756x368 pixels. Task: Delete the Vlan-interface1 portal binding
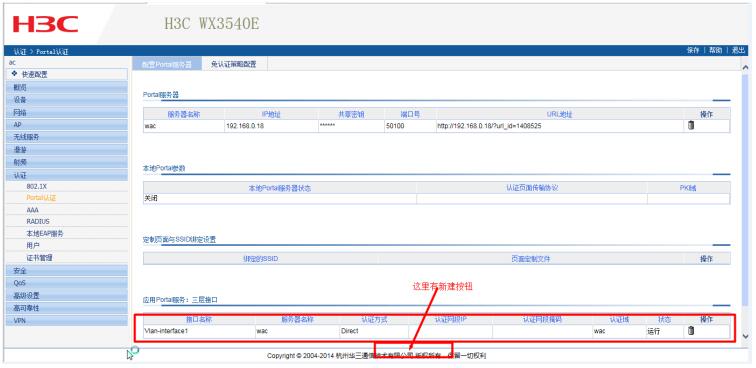coord(691,331)
